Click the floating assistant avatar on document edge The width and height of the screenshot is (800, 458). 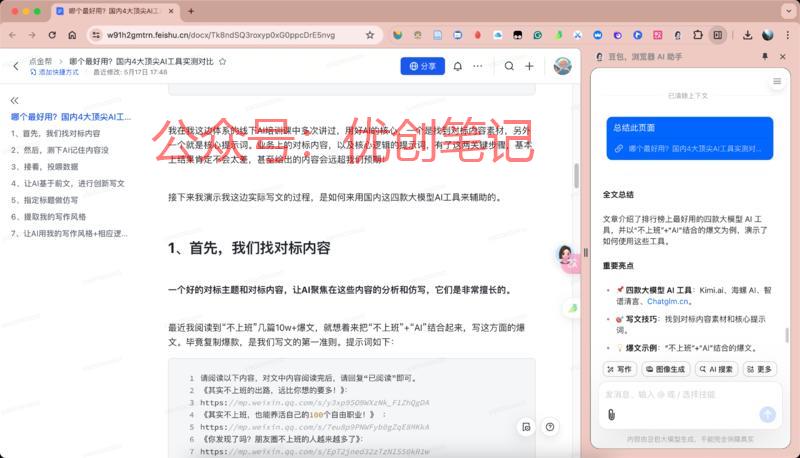point(565,255)
